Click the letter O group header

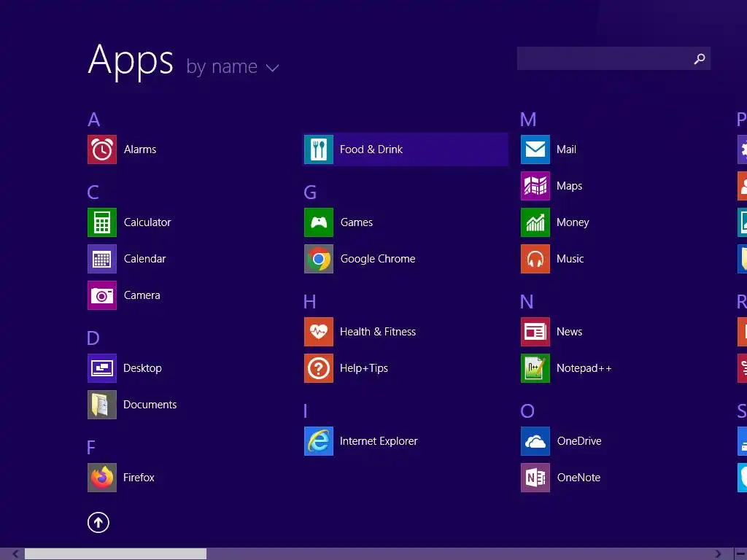527,411
